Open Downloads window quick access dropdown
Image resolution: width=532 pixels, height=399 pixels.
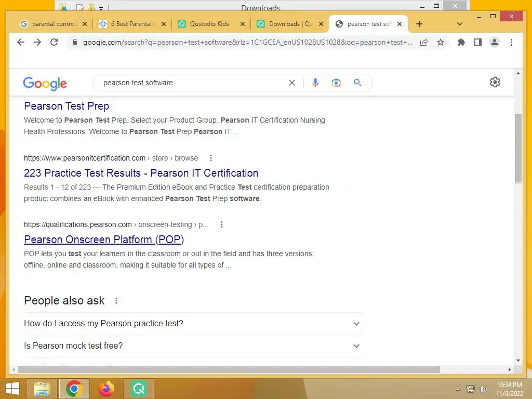[x=101, y=8]
